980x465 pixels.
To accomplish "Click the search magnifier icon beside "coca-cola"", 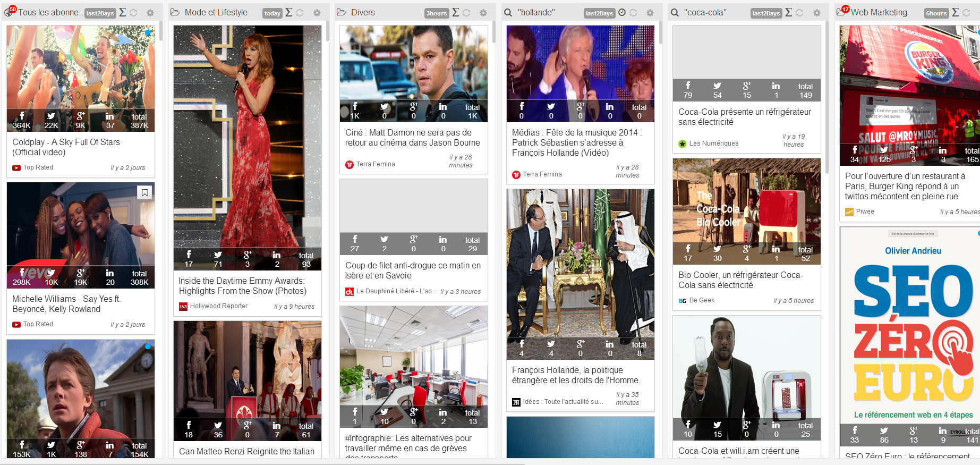I will [x=675, y=12].
